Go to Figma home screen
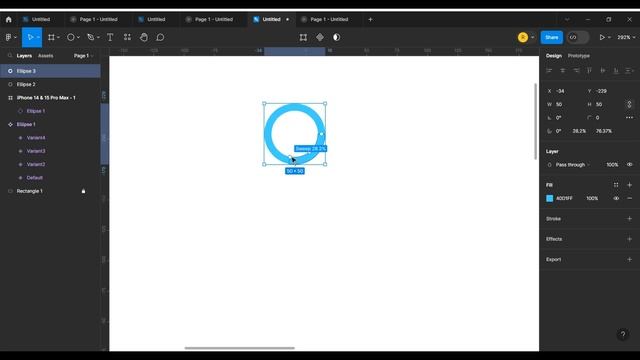 coord(9,19)
